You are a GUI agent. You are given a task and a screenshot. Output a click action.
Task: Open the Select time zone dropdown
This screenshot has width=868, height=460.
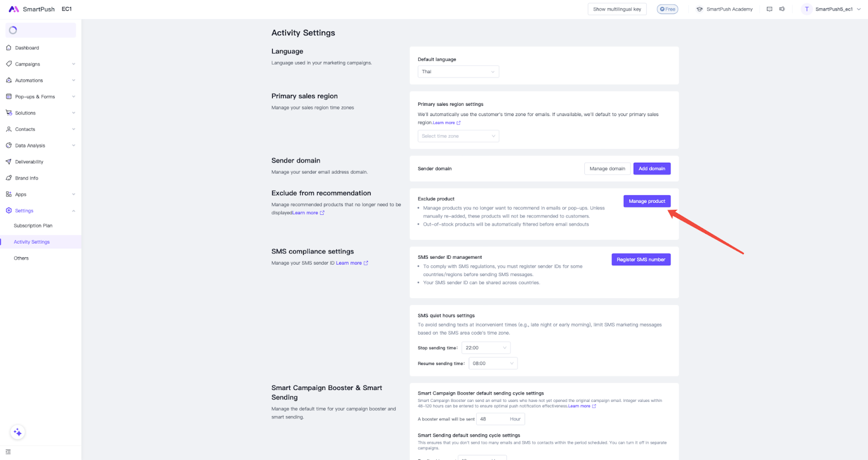point(458,136)
